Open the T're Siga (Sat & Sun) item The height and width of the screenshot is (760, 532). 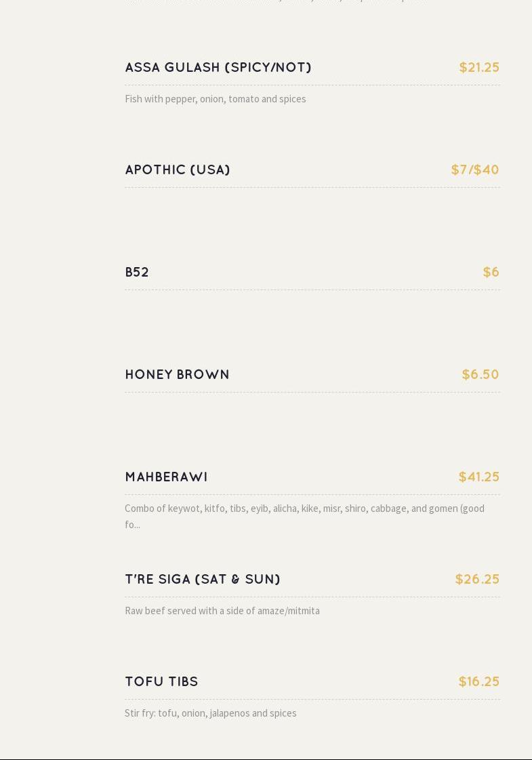pyautogui.click(x=203, y=579)
